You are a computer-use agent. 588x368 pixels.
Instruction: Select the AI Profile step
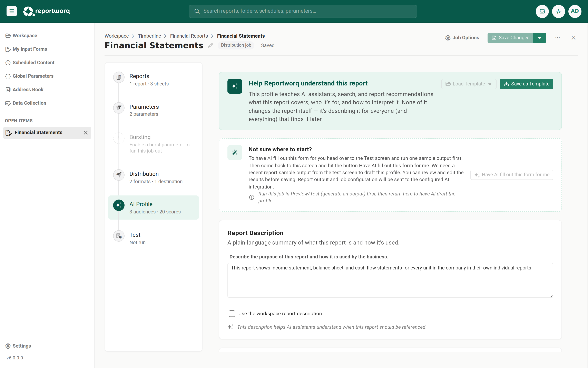pyautogui.click(x=153, y=208)
